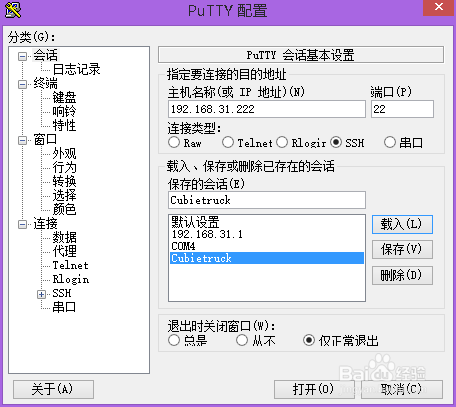This screenshot has height=407, width=456.
Task: Open 串口 category in tree
Action: click(x=64, y=308)
